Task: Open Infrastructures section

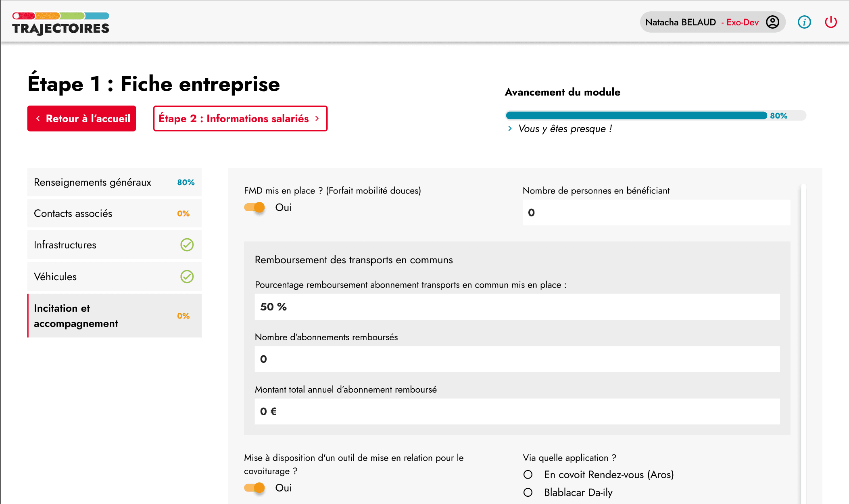Action: pos(115,245)
